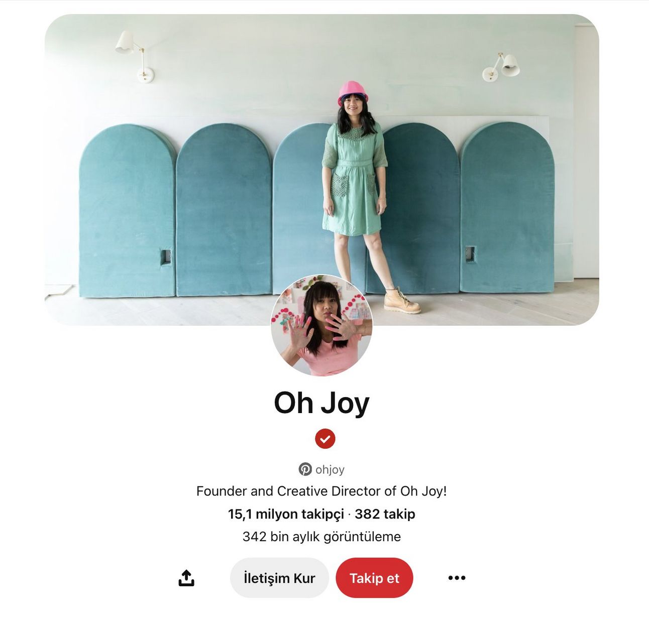
Task: Click the share profile upload icon
Action: (x=186, y=578)
